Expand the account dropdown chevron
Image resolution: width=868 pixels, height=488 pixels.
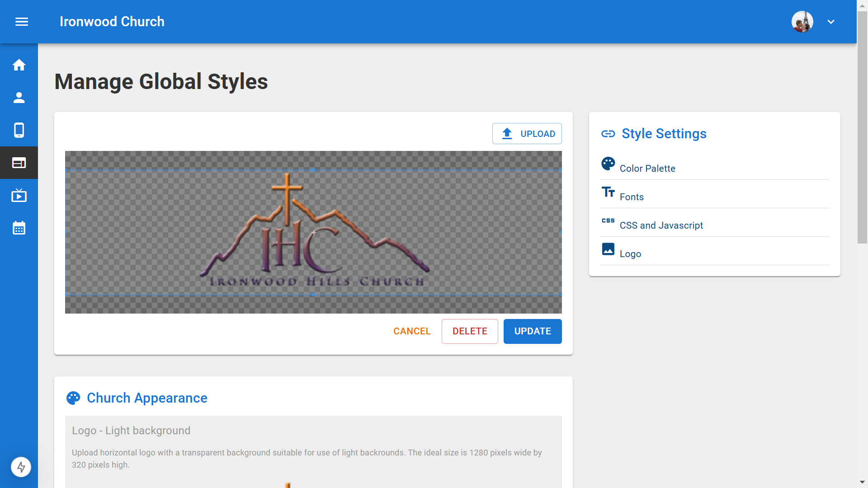pos(831,22)
